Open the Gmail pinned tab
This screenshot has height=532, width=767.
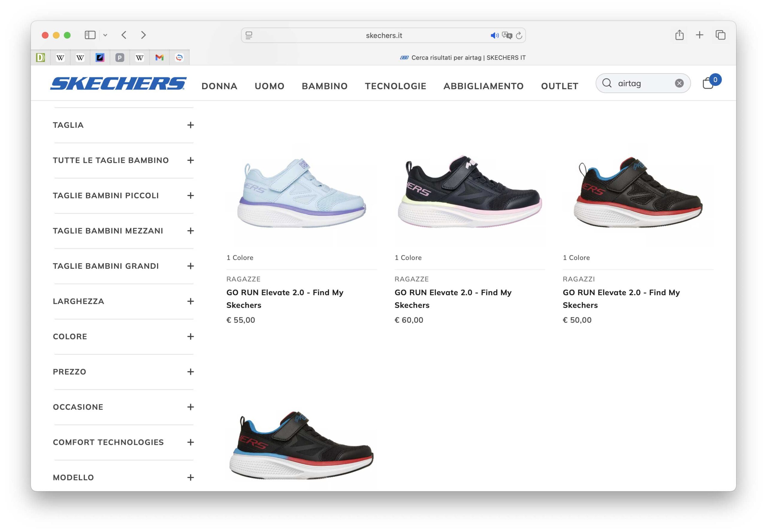click(159, 58)
